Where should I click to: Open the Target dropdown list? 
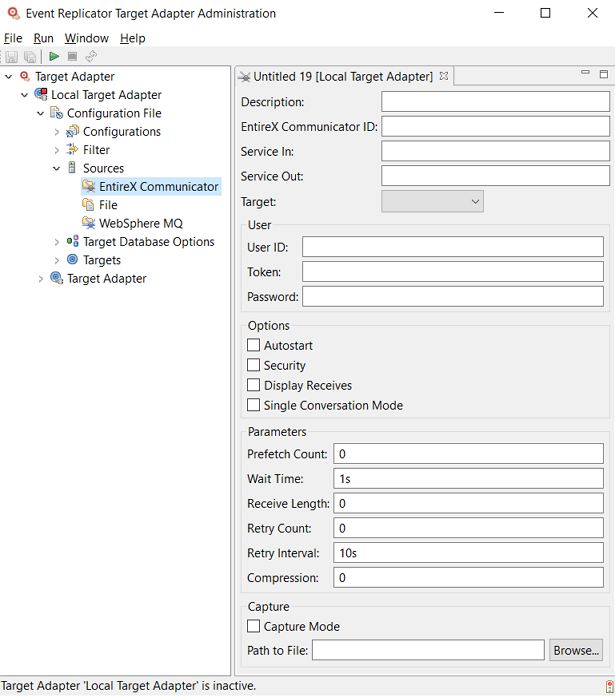point(432,202)
